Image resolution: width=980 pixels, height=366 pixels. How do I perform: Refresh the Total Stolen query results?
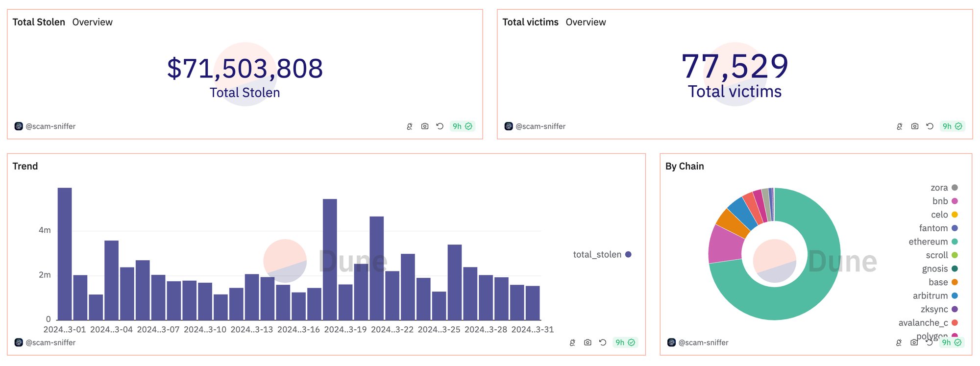click(440, 126)
